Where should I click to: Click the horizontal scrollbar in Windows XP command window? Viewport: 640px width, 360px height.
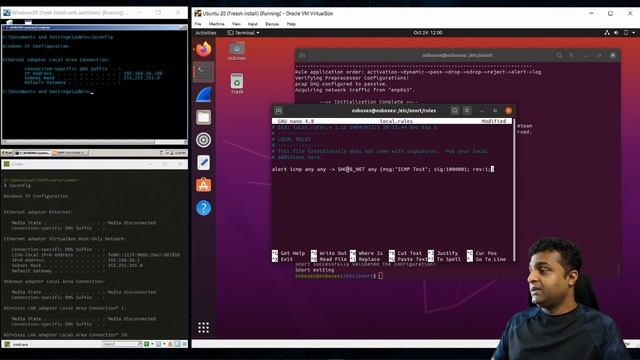point(94,142)
